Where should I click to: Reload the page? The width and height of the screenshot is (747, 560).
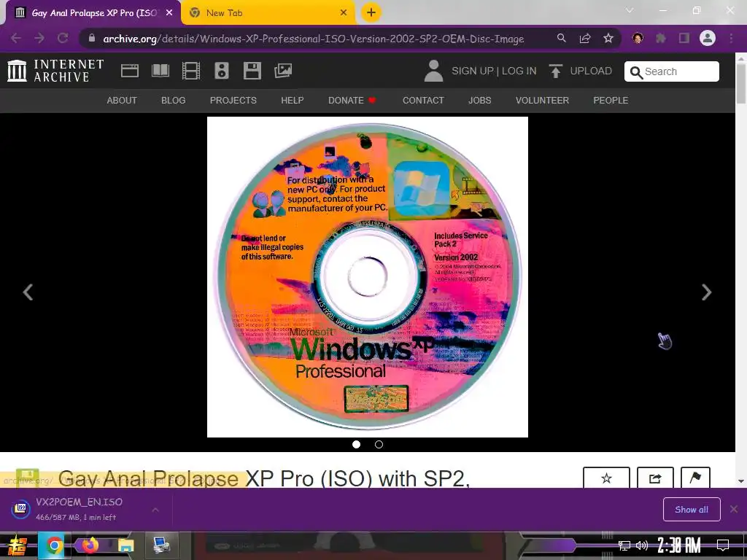(x=63, y=39)
